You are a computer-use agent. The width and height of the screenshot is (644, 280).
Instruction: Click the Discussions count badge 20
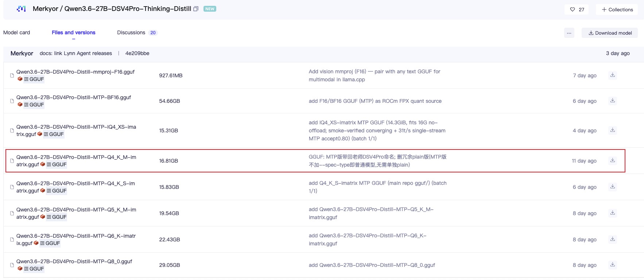point(153,33)
